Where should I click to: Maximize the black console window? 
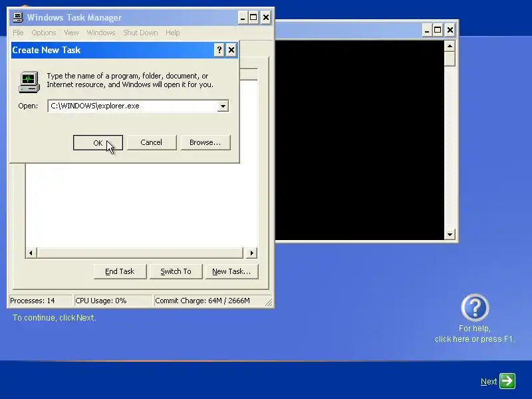(x=438, y=30)
